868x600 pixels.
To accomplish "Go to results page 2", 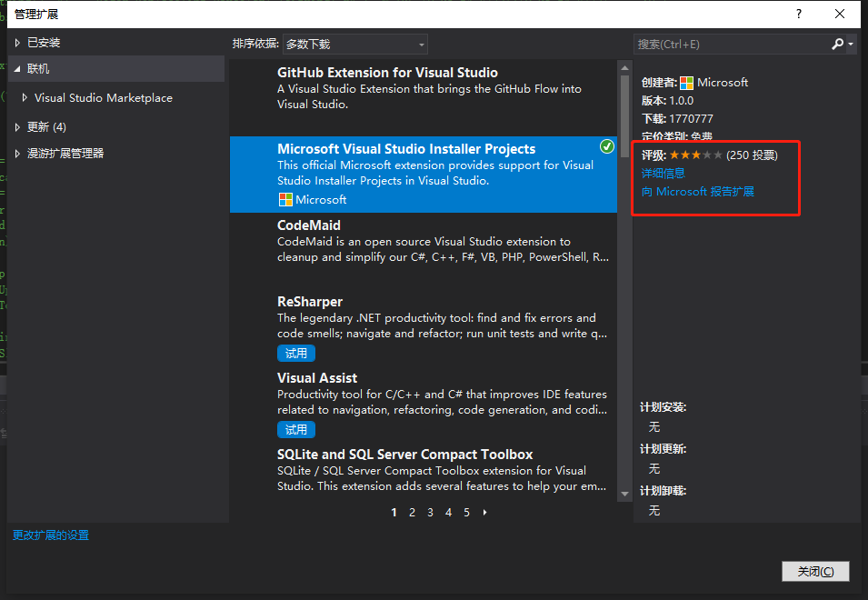I will pos(412,513).
